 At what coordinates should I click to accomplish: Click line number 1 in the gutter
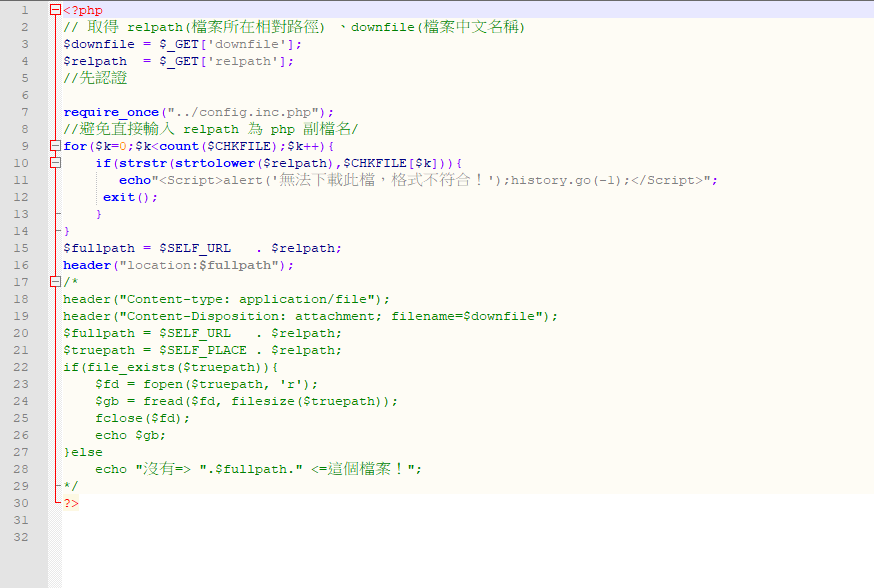(25, 10)
